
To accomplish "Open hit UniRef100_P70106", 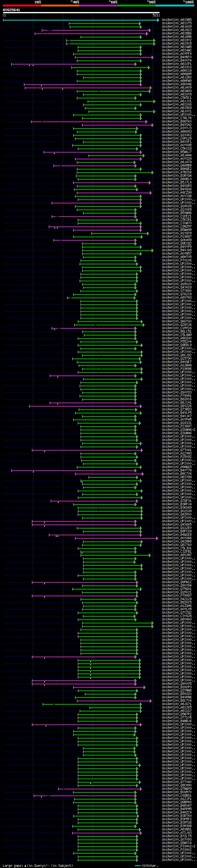I will (x=177, y=260).
